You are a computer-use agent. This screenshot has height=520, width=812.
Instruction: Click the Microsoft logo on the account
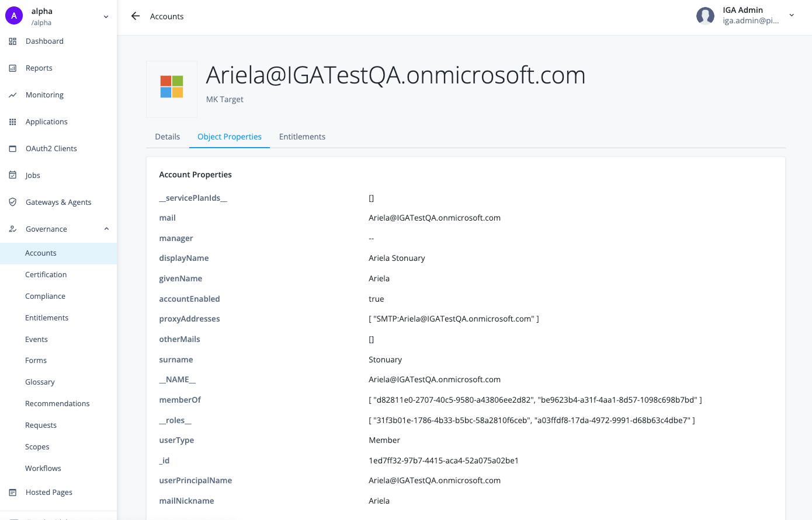[x=171, y=86]
